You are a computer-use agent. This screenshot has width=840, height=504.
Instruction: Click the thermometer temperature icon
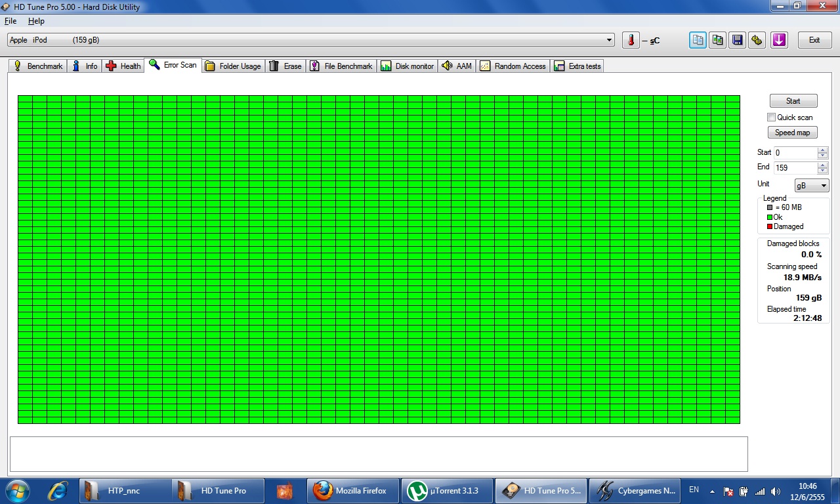tap(631, 40)
